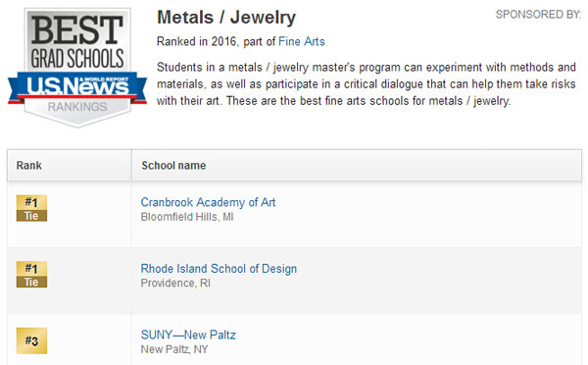Click the BEST text in the logo

tap(77, 30)
